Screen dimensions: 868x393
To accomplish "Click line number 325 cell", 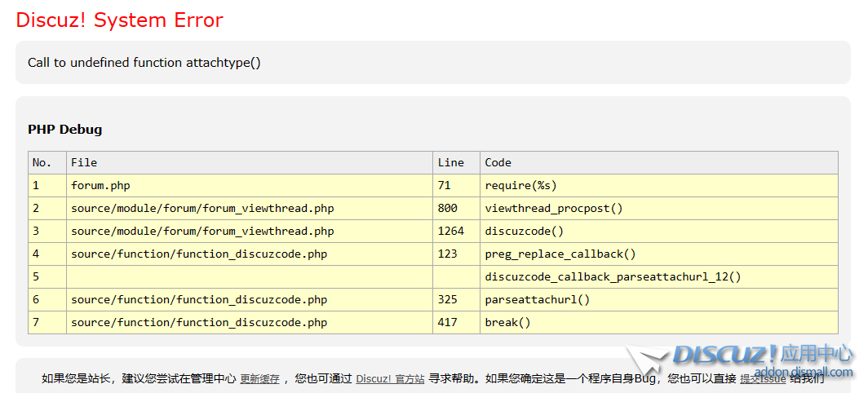I will [457, 299].
